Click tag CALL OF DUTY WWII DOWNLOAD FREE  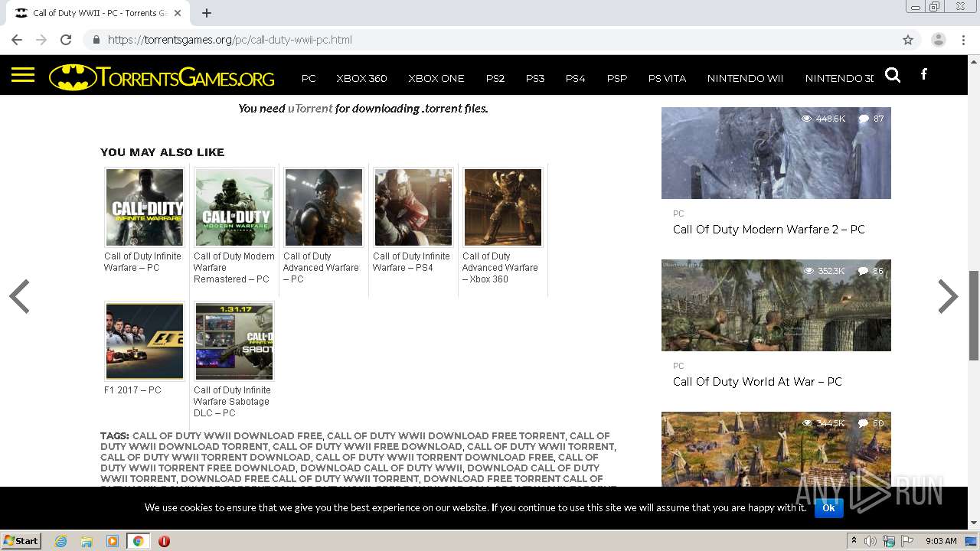point(227,436)
